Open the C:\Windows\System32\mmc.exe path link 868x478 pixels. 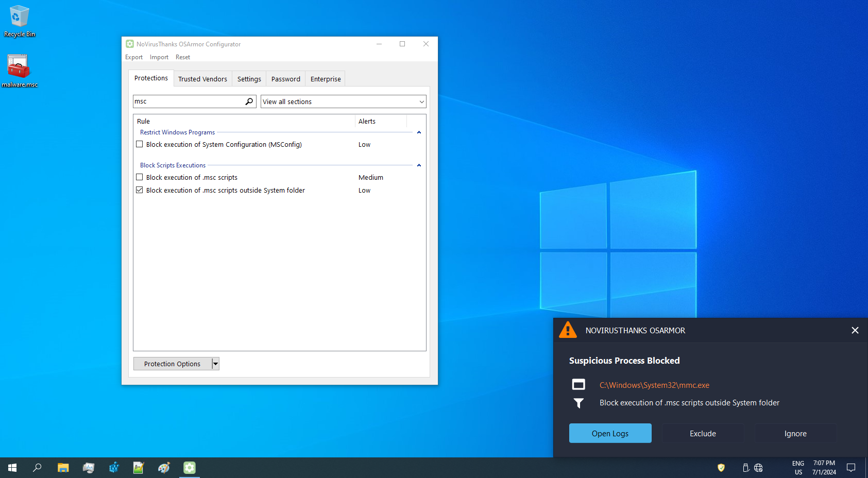(654, 385)
